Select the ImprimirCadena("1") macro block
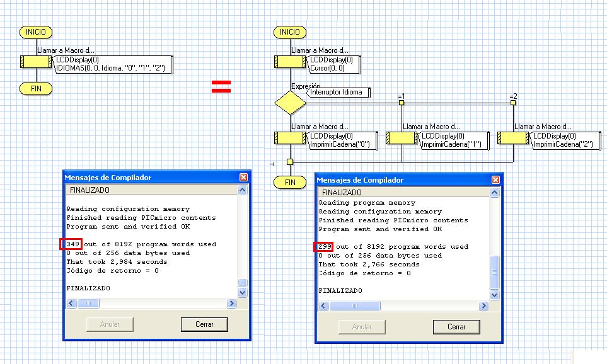Image resolution: width=607 pixels, height=364 pixels. click(402, 138)
